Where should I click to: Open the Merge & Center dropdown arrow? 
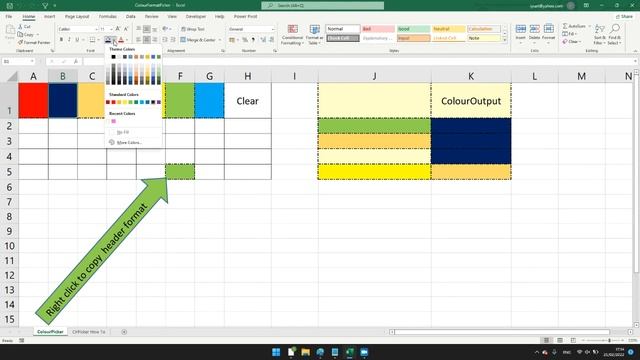pos(220,40)
